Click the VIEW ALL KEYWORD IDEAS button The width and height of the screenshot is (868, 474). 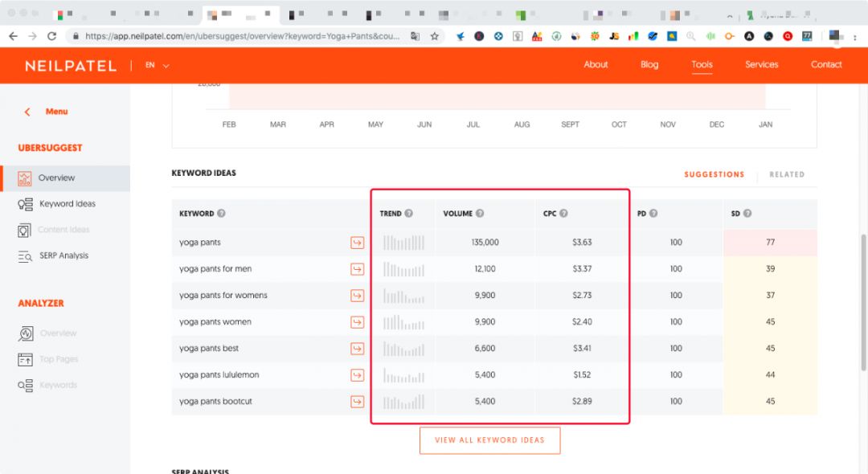click(490, 440)
